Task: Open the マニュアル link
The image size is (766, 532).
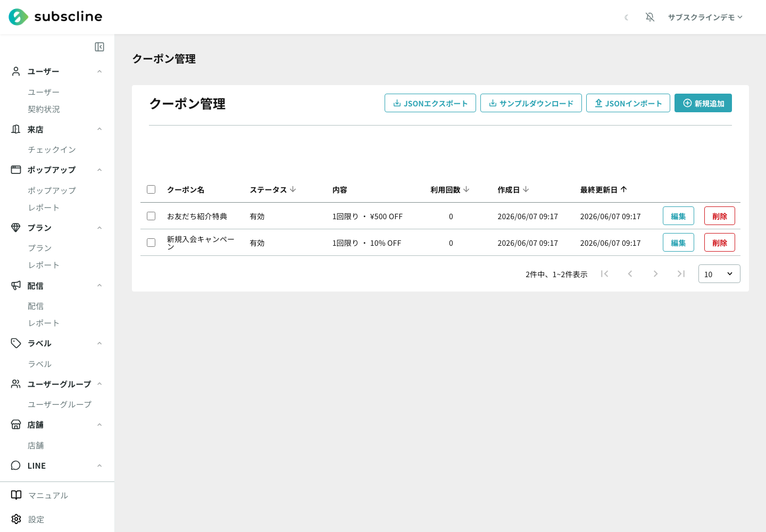Action: tap(48, 495)
